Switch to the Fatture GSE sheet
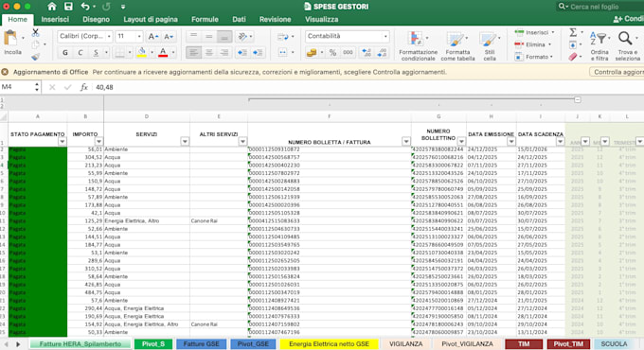 (201, 343)
